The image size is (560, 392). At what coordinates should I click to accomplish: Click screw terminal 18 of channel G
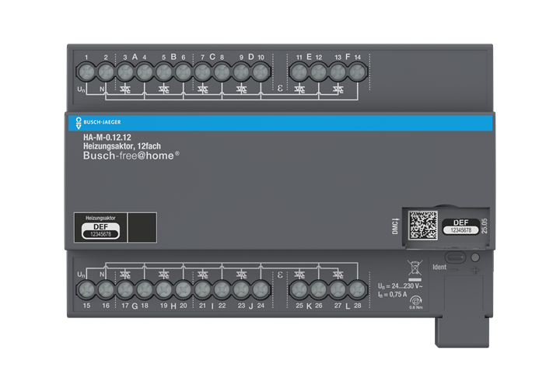click(x=145, y=289)
